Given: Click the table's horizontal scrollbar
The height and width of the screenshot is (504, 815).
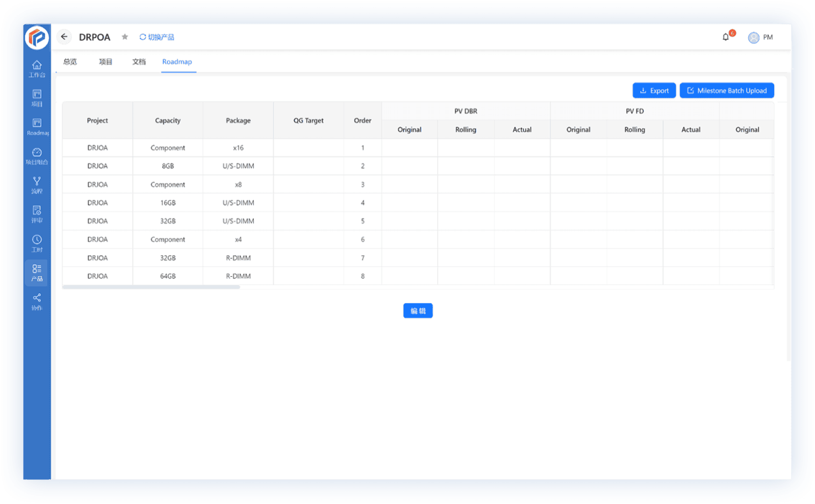Looking at the screenshot, I should [151, 287].
